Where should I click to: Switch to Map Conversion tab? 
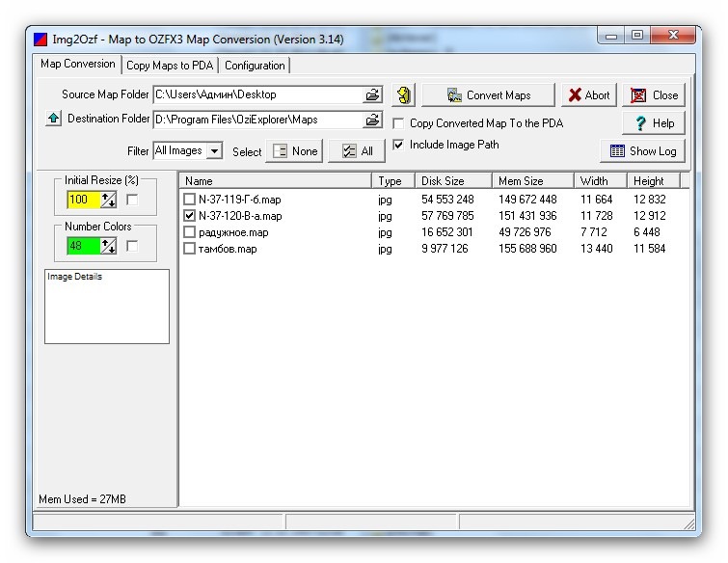77,64
